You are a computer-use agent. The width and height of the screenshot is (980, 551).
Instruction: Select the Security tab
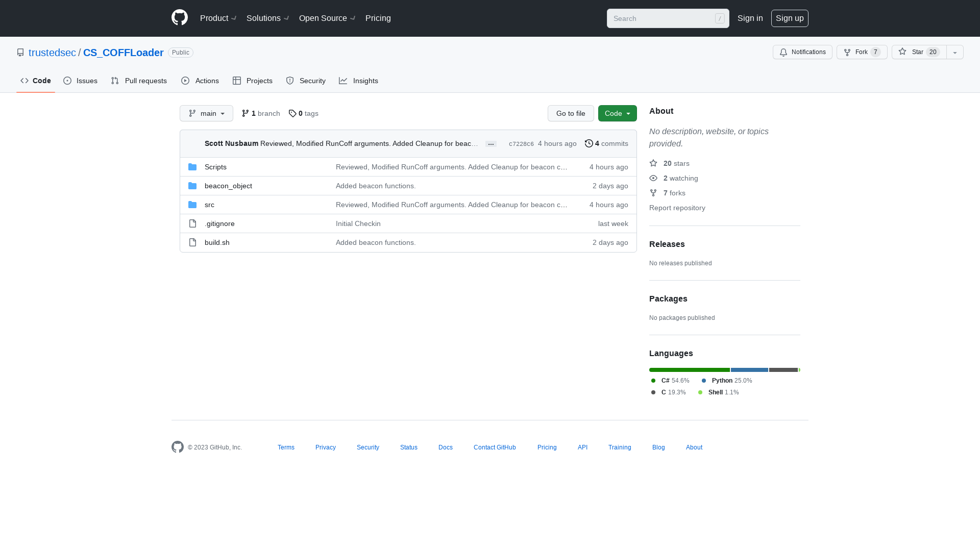coord(306,80)
